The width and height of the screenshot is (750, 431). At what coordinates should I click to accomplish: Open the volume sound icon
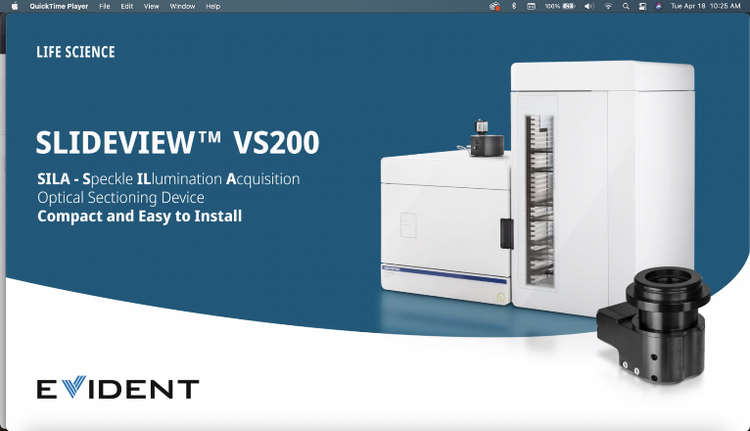[588, 6]
